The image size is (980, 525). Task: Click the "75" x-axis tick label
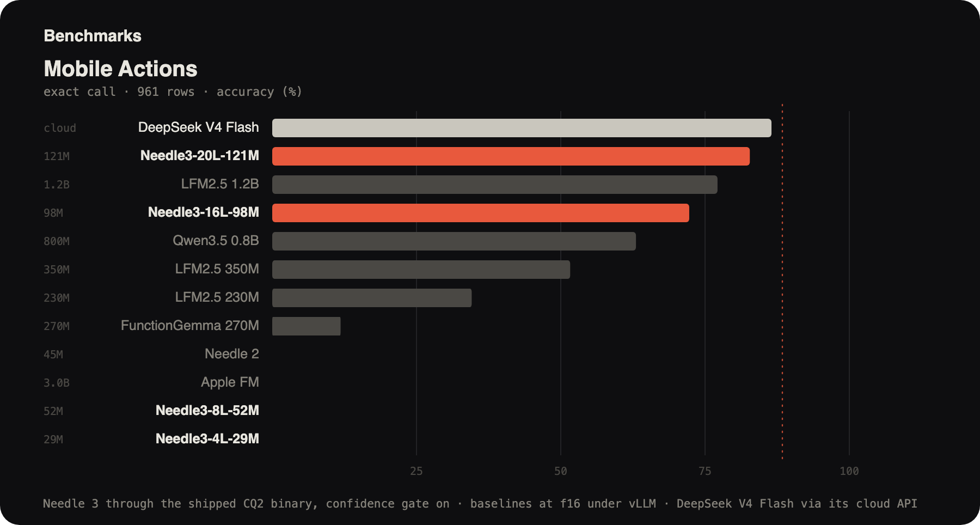coord(705,471)
